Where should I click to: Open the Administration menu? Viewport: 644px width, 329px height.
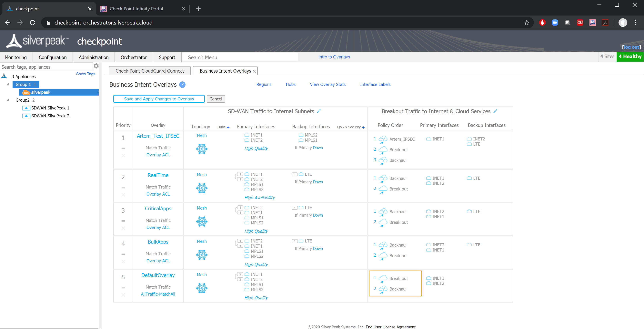point(94,57)
